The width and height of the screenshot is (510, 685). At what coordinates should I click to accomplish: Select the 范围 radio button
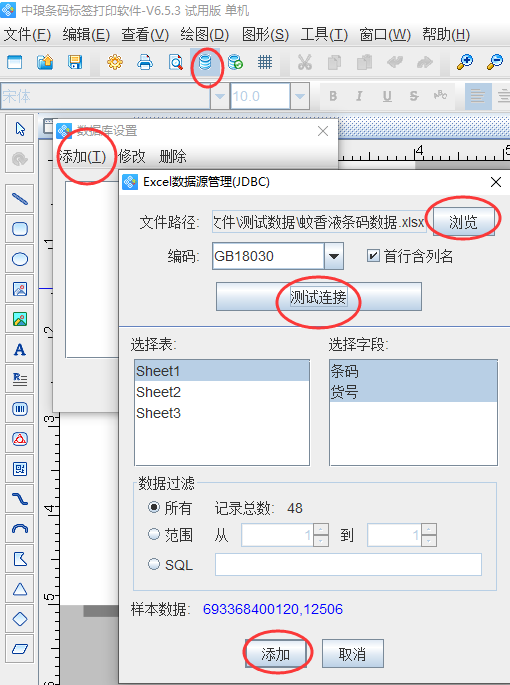pyautogui.click(x=154, y=534)
